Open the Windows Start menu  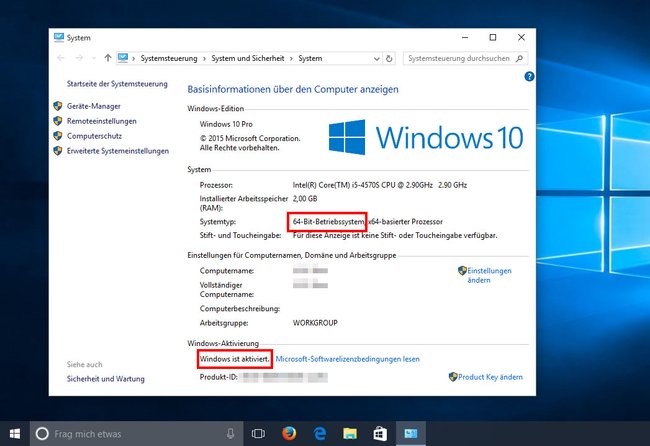(15, 434)
